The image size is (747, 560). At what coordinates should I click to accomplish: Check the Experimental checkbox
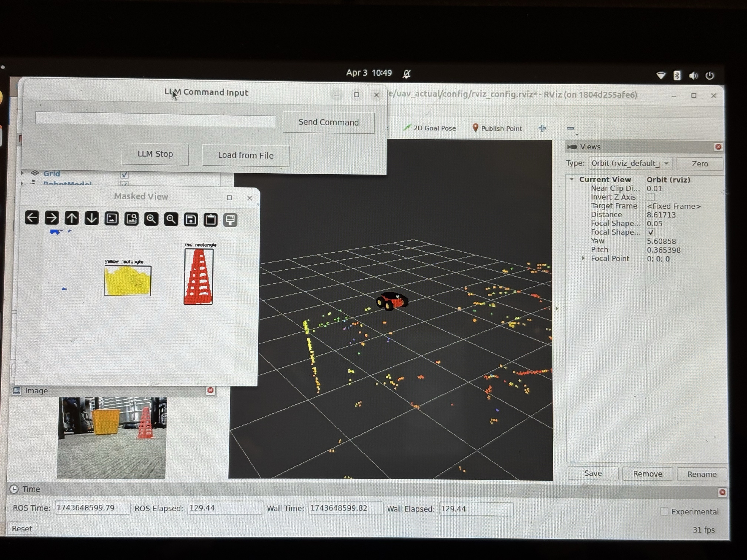(664, 511)
